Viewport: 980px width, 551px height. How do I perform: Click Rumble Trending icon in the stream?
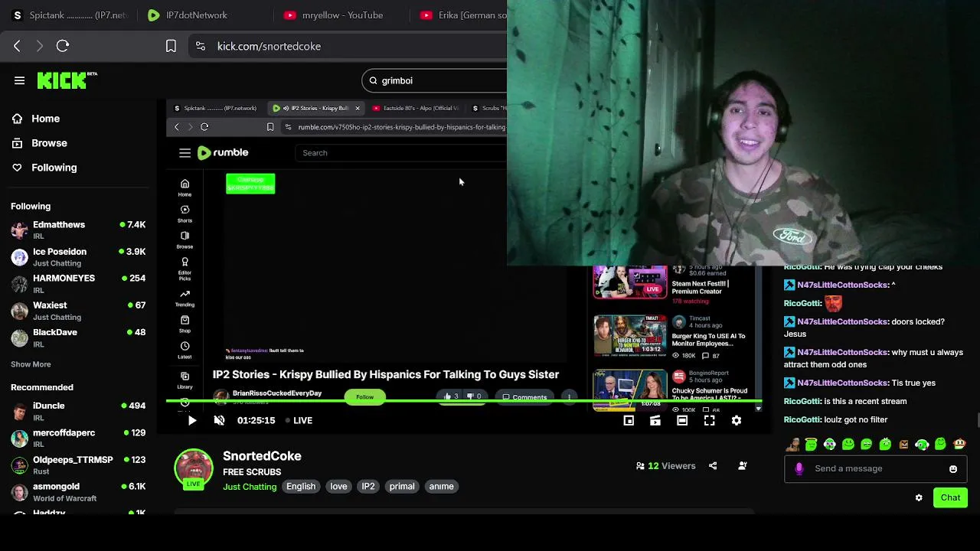coord(185,297)
